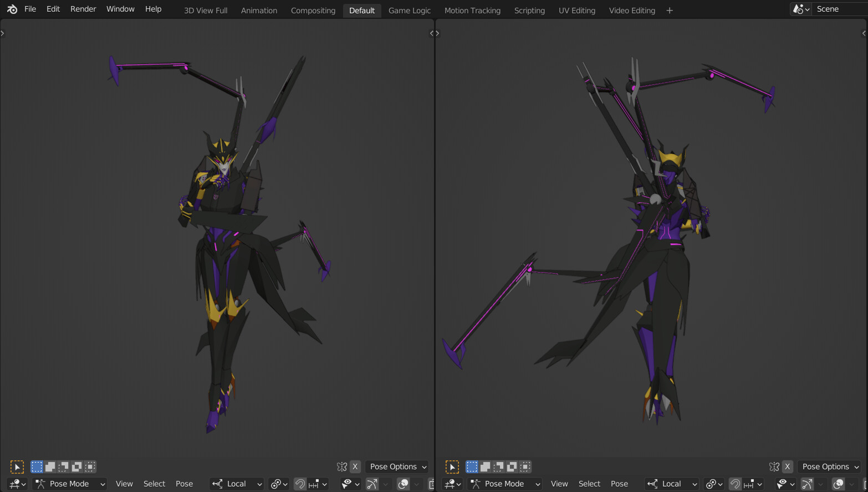868x492 pixels.
Task: Select the Blender logo in the top bar
Action: (12, 9)
